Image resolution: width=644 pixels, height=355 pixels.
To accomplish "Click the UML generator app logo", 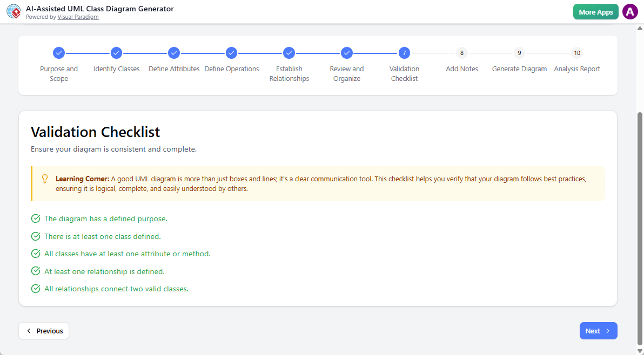I will 14,11.
